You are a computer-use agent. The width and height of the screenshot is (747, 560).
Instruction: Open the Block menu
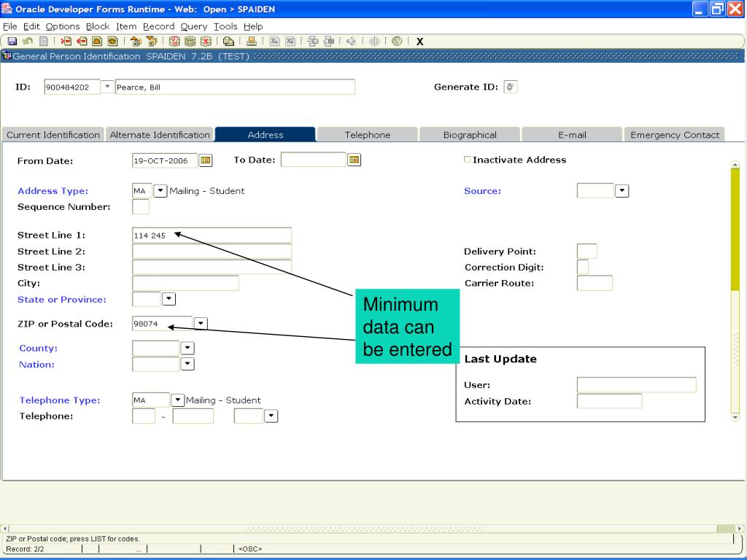98,27
